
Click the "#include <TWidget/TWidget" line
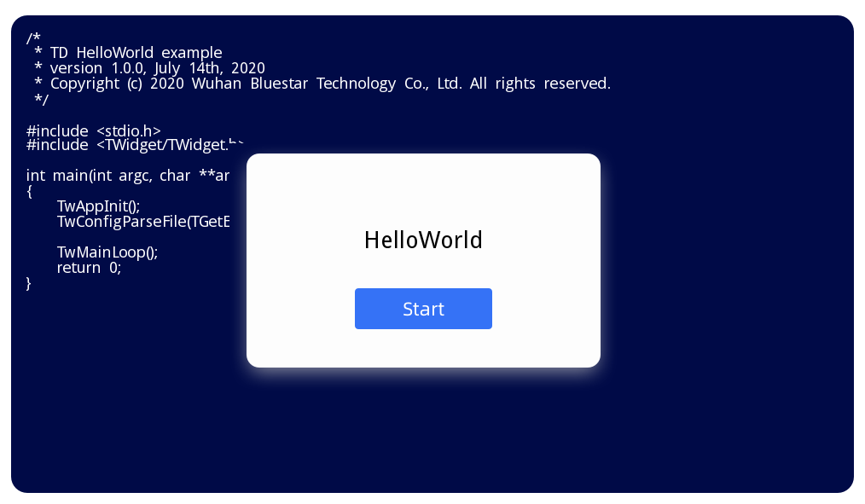tap(128, 145)
